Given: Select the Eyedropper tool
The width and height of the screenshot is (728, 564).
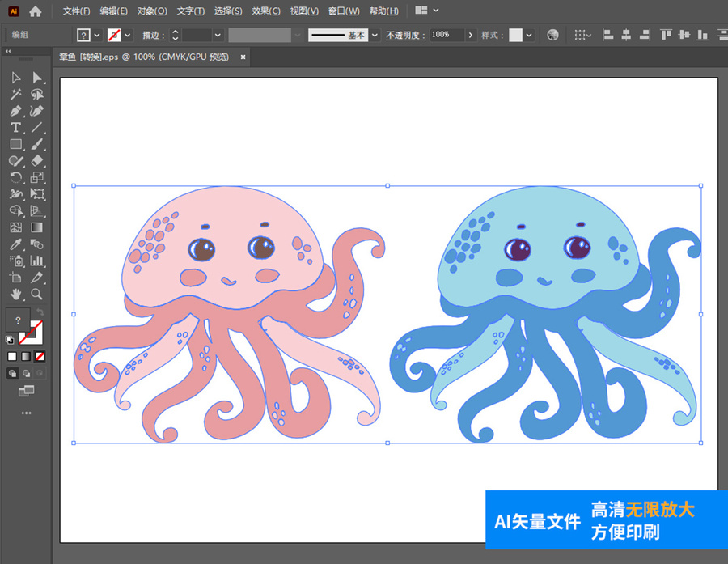Looking at the screenshot, I should click(x=15, y=244).
